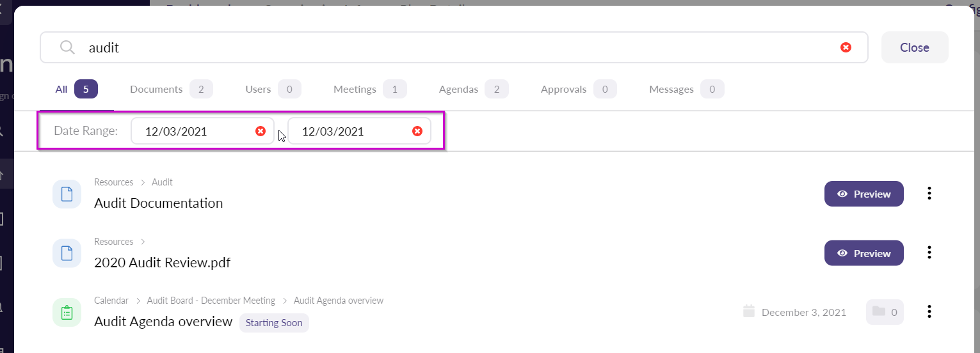Open the end date picker field
This screenshot has width=980, height=353.
349,131
